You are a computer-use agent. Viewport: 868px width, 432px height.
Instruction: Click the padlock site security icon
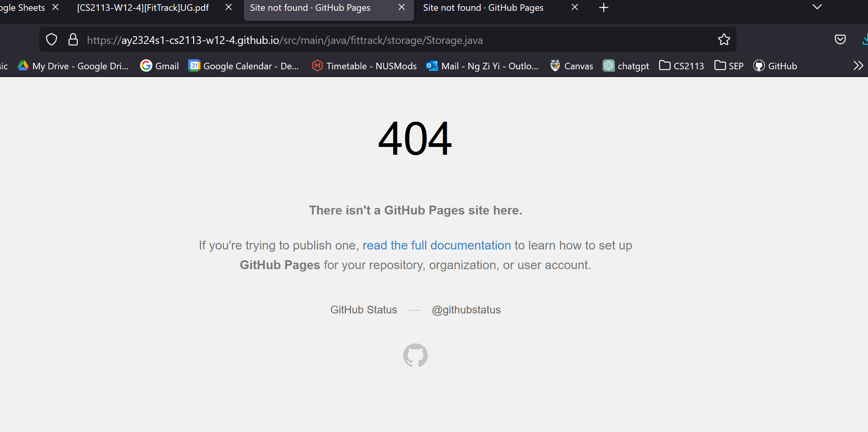[x=73, y=40]
